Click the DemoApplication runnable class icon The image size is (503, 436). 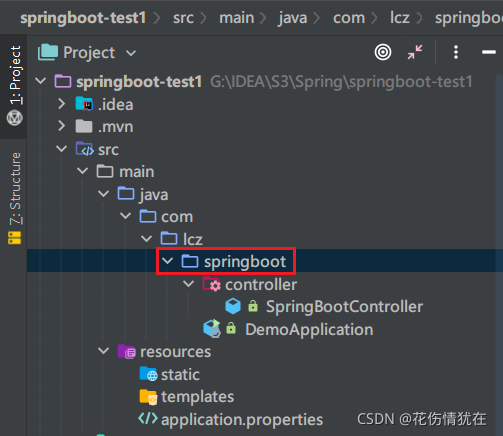(212, 329)
